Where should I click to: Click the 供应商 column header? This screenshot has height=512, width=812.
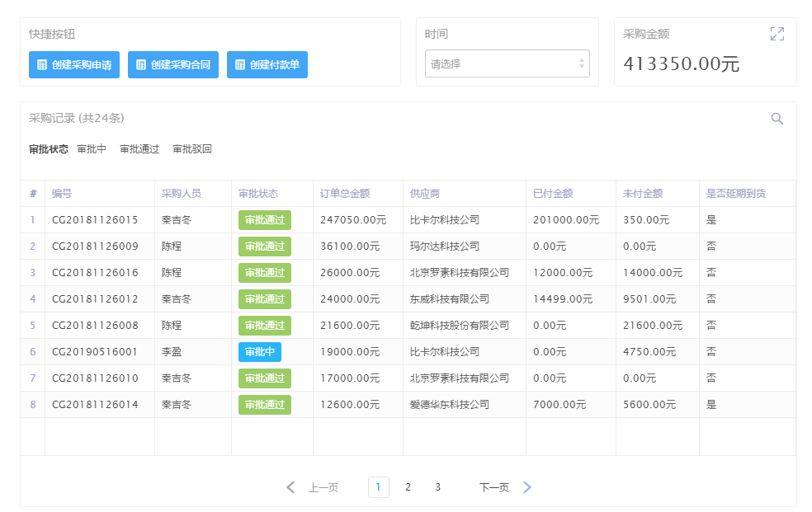425,194
